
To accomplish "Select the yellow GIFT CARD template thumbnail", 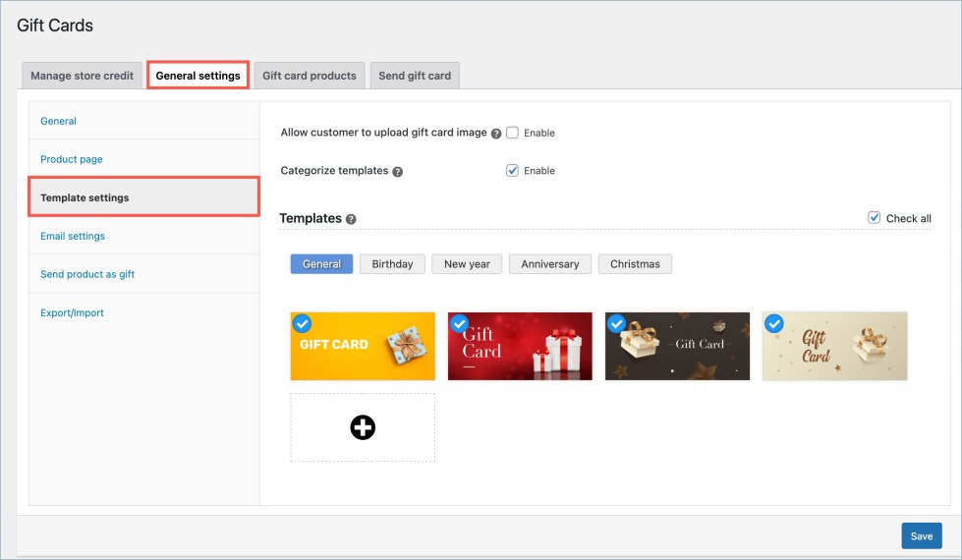I will pos(363,346).
